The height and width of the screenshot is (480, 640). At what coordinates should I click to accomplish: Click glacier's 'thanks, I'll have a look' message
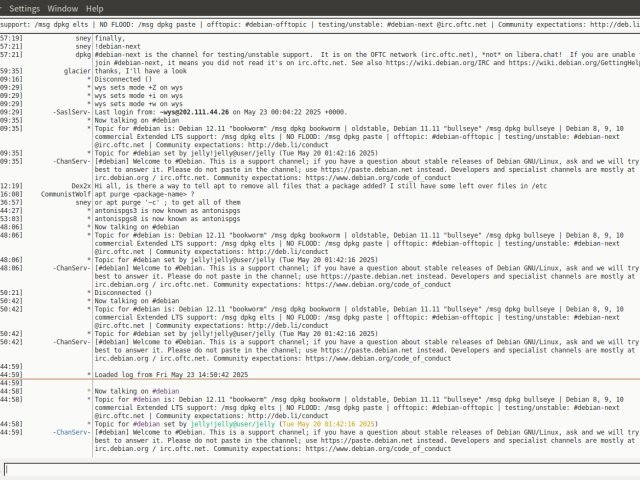[141, 71]
